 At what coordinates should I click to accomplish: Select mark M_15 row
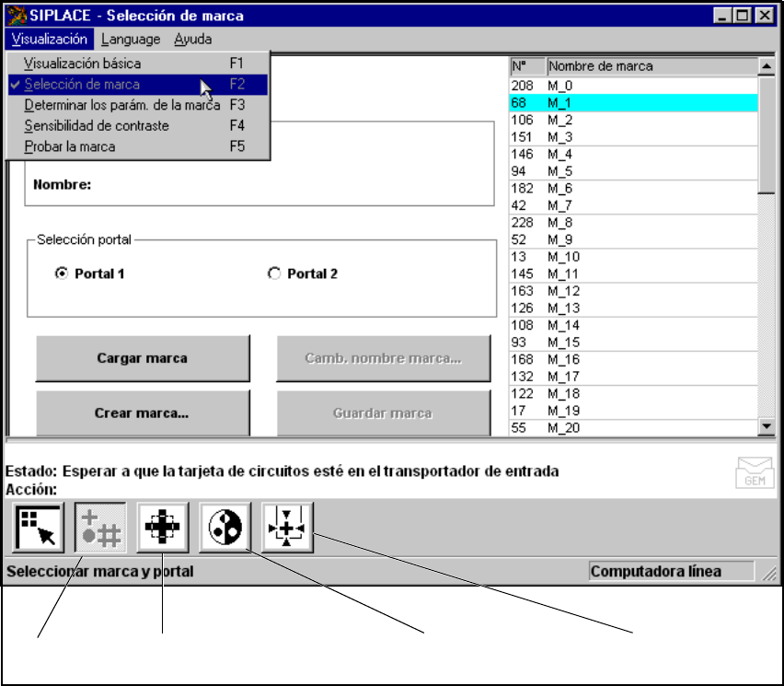tap(633, 342)
